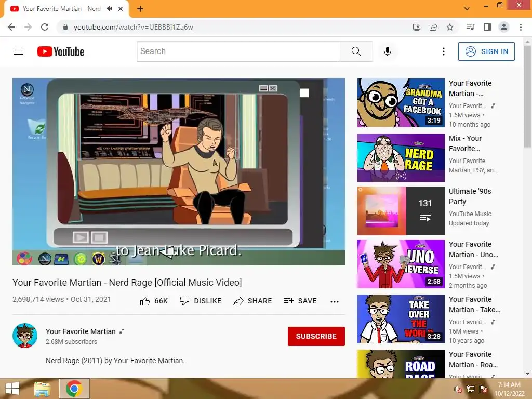Open YouTube settings three-dot menu

[x=444, y=51]
